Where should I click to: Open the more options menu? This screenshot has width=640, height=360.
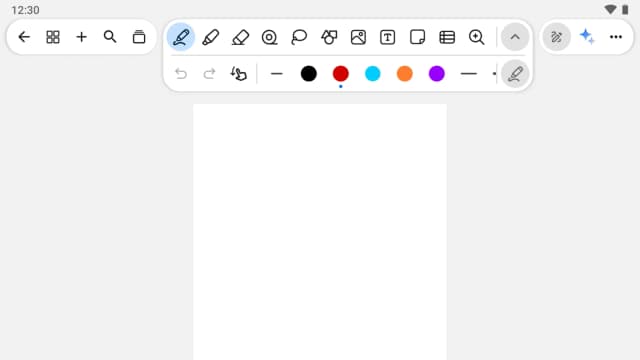[x=616, y=37]
